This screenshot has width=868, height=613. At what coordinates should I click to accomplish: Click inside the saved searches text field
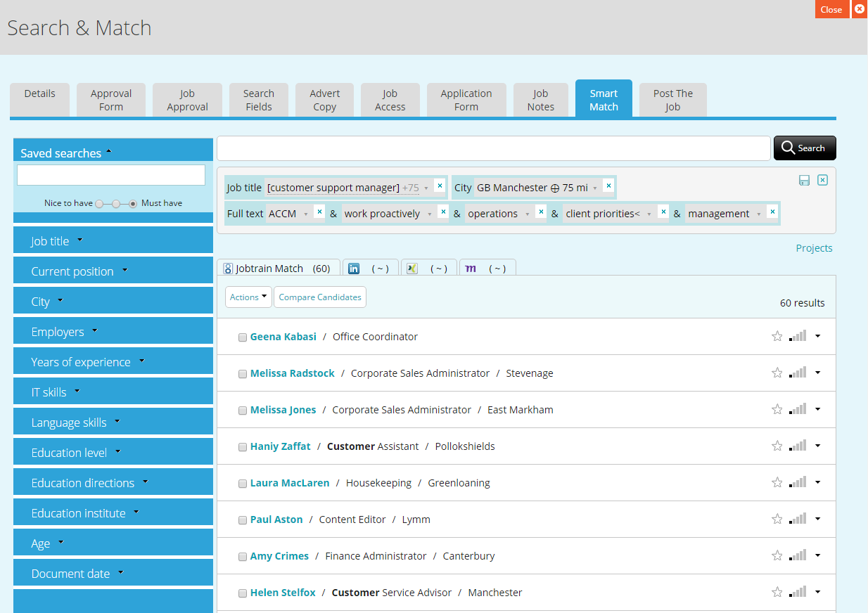tap(111, 175)
